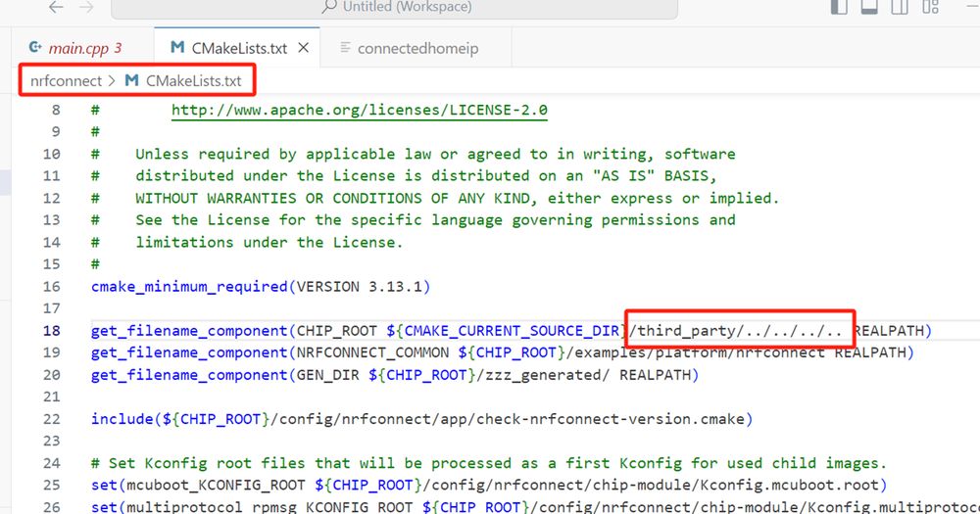980x514 pixels.
Task: Click the text file icon on connectedhomeip tab
Action: [344, 48]
